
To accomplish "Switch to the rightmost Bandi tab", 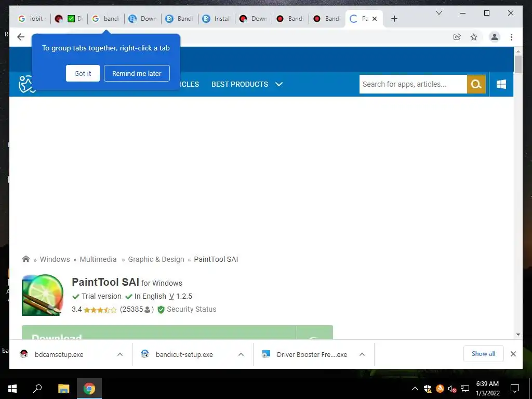I will pos(327,19).
